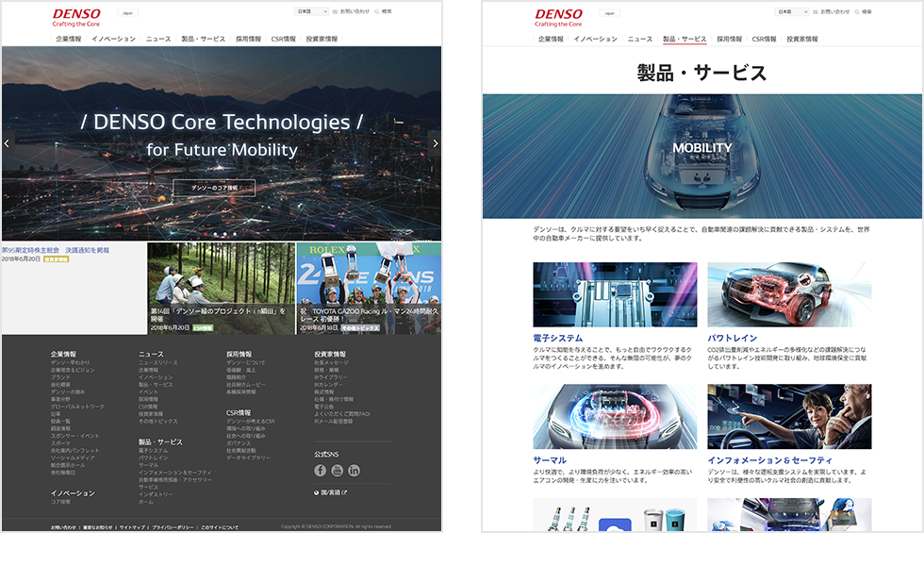Open お問い合わせ contact link in left header
This screenshot has height=566, width=924.
351,11
